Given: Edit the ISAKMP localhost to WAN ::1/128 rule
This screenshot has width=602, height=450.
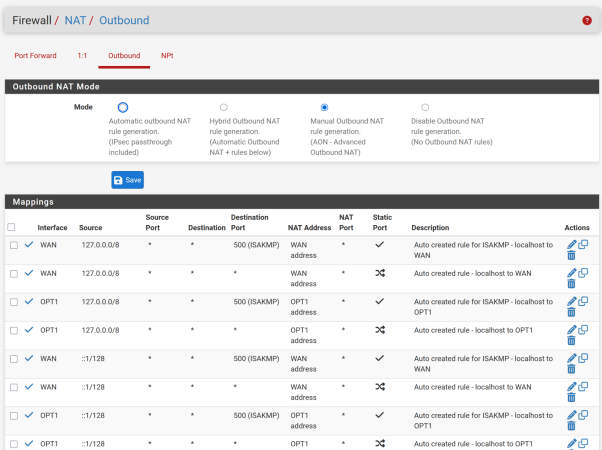Looking at the screenshot, I should 572,358.
